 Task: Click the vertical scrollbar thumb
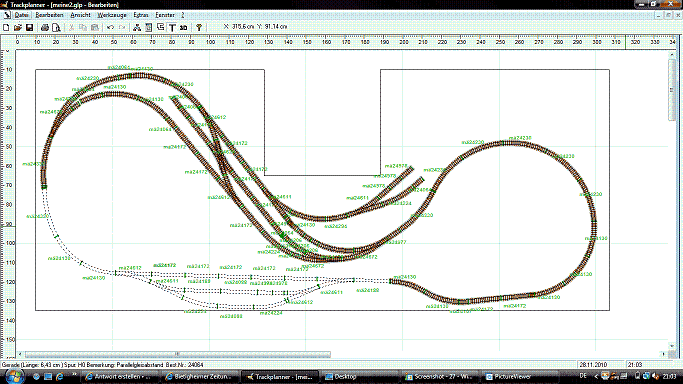(x=671, y=89)
